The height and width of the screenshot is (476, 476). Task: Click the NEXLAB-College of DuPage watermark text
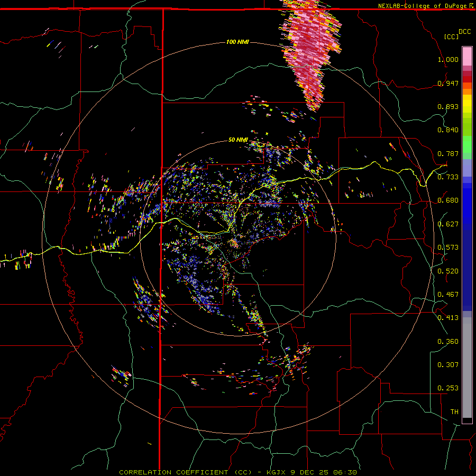[x=423, y=6]
